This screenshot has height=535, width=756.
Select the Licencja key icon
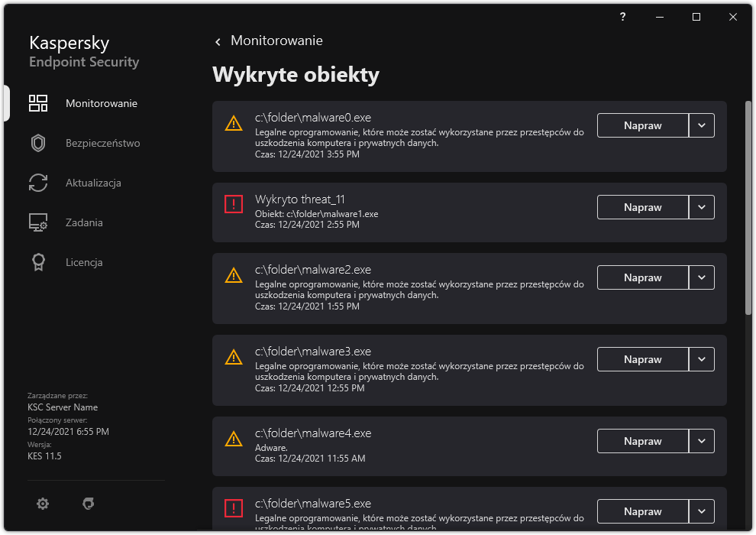(38, 261)
